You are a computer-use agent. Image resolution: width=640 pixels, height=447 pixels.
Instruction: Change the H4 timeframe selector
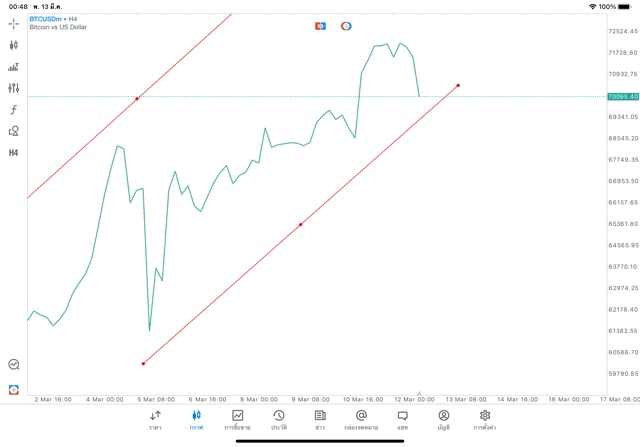pos(14,153)
